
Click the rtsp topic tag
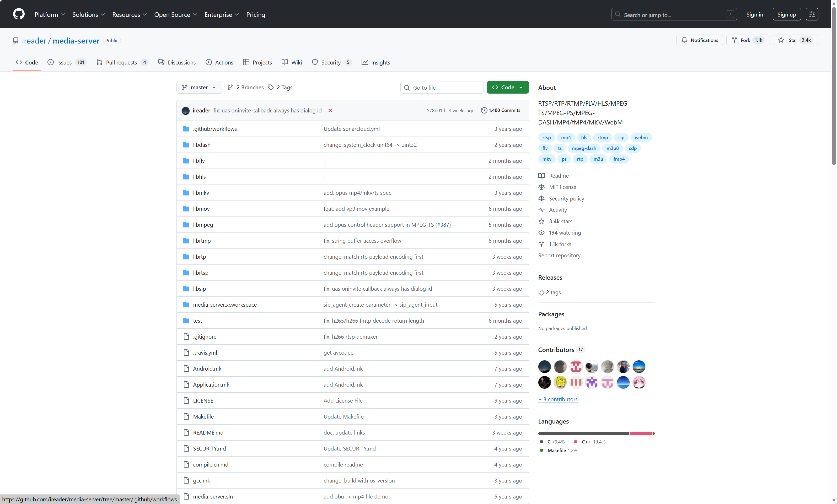click(x=546, y=138)
